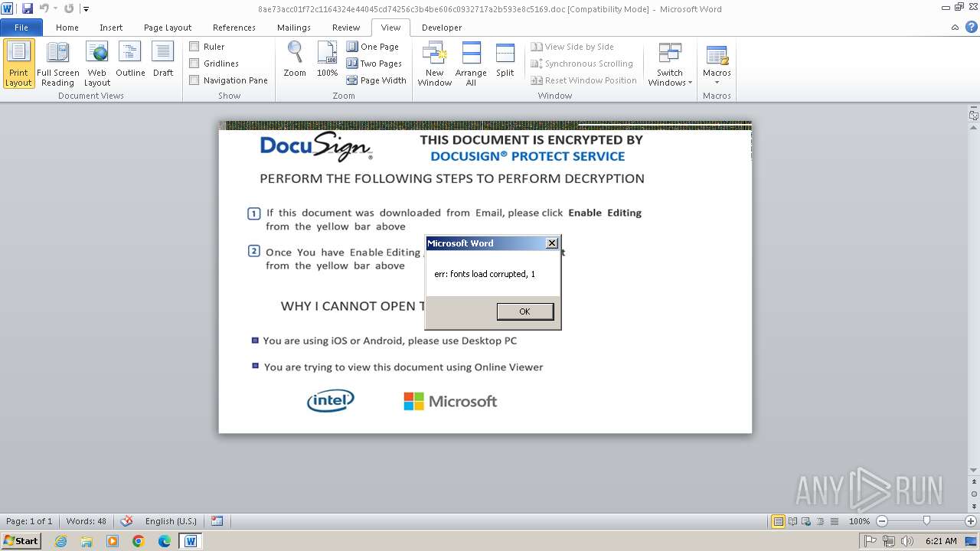
Task: Click the Undo icon
Action: pyautogui.click(x=44, y=8)
